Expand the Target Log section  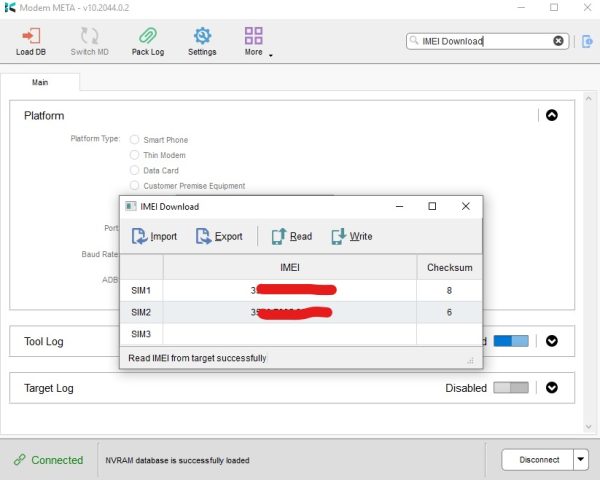coord(551,387)
